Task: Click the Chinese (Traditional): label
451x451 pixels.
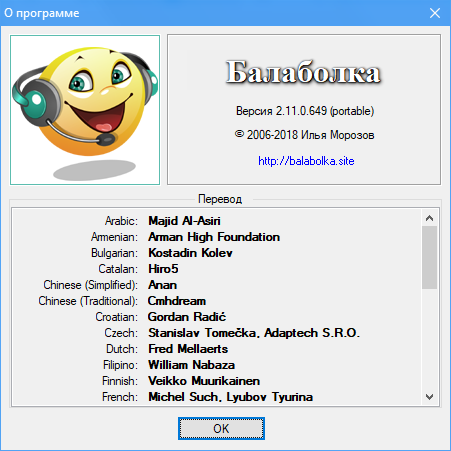Action: point(88,301)
